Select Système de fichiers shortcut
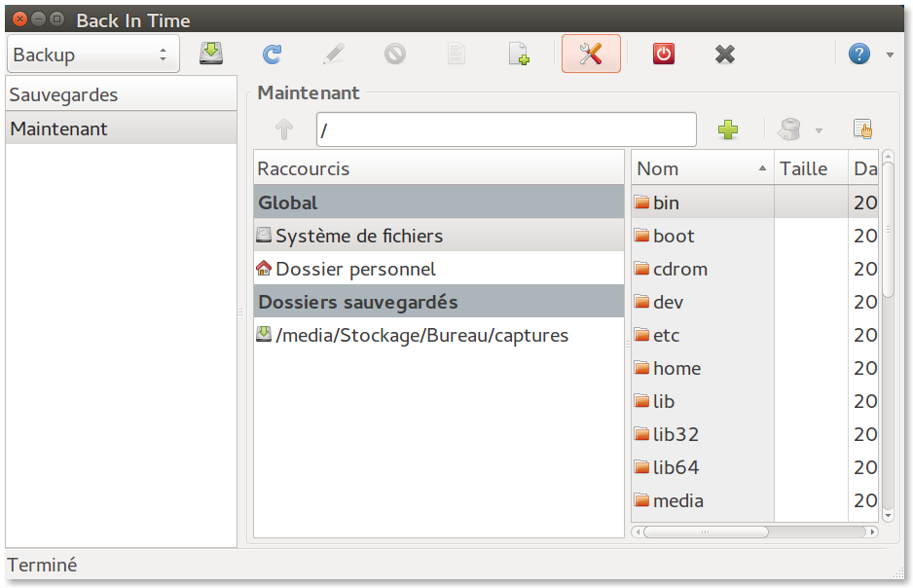 (438, 236)
